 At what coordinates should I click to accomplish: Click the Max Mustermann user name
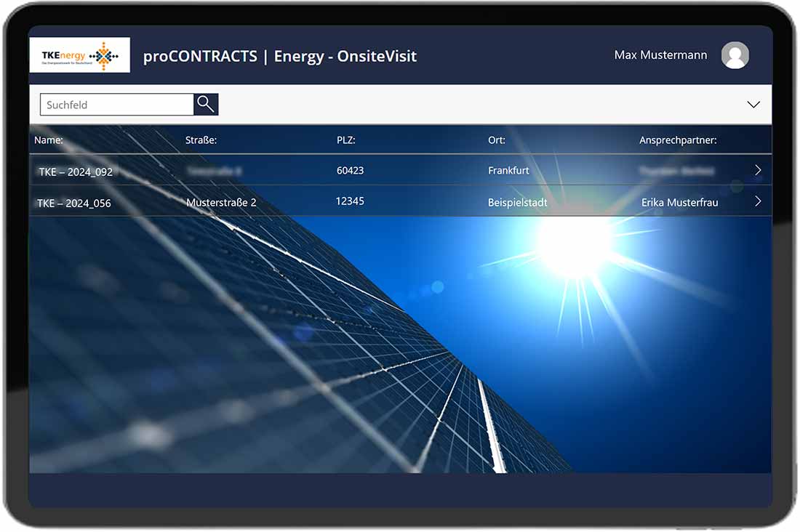[660, 55]
